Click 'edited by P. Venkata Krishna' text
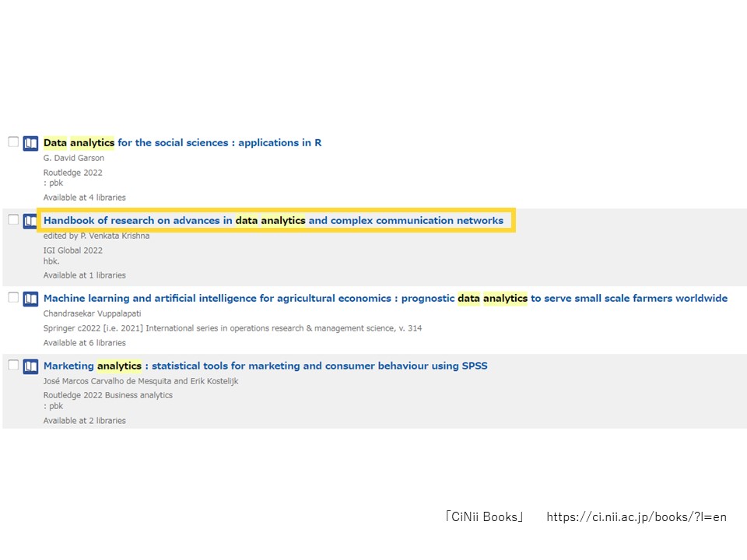Image resolution: width=747 pixels, height=560 pixels. [x=96, y=236]
